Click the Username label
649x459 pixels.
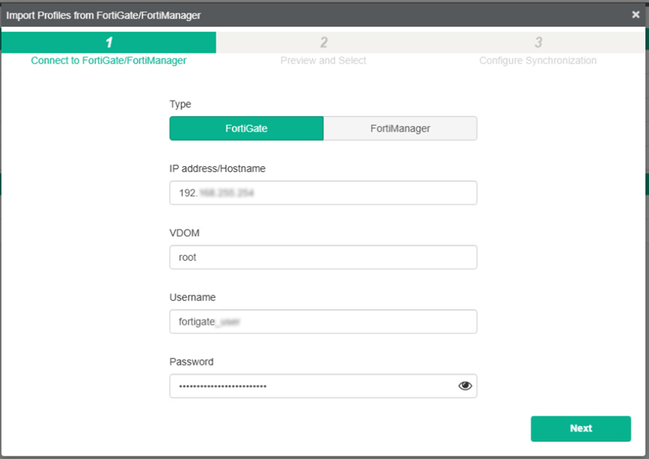pyautogui.click(x=192, y=297)
